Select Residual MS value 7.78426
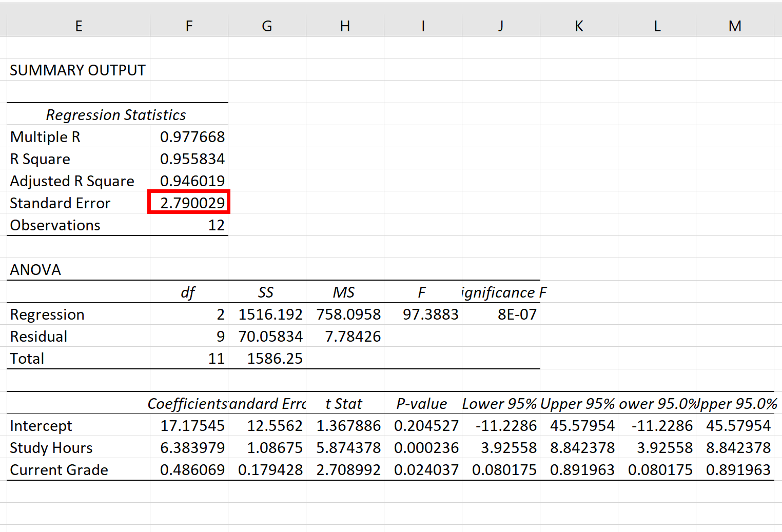Image resolution: width=782 pixels, height=532 pixels. (345, 336)
